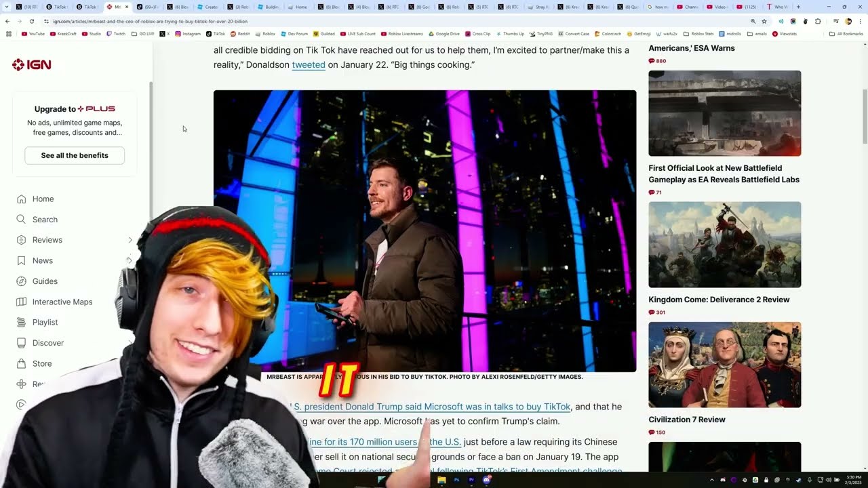868x488 pixels.
Task: Click the Civilization 7 thumbnail
Action: click(724, 365)
